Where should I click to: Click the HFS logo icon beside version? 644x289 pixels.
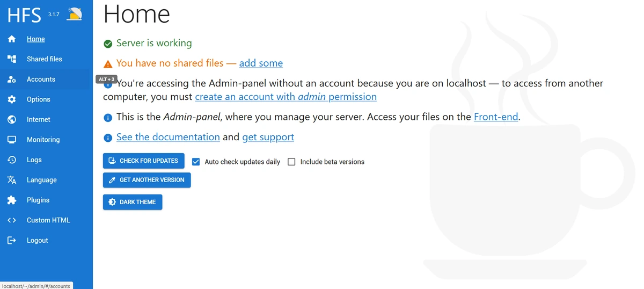75,14
